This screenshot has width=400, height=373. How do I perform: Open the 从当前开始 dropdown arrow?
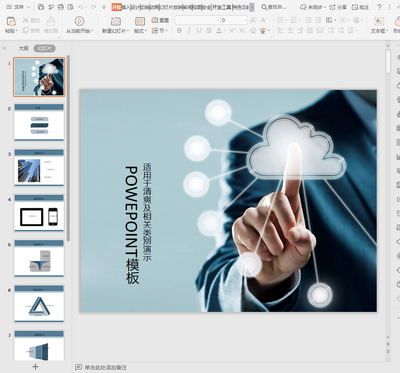coord(92,31)
